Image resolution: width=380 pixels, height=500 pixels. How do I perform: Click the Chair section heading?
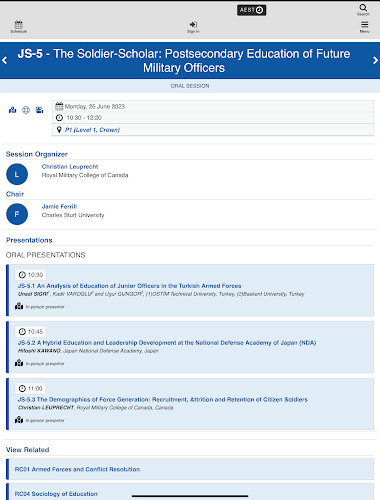[x=15, y=194]
